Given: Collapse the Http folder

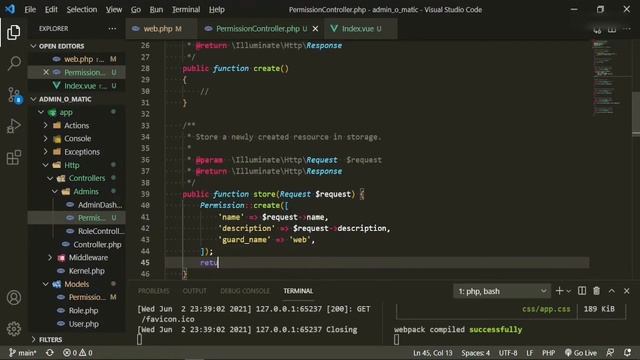Looking at the screenshot, I should pyautogui.click(x=46, y=165).
